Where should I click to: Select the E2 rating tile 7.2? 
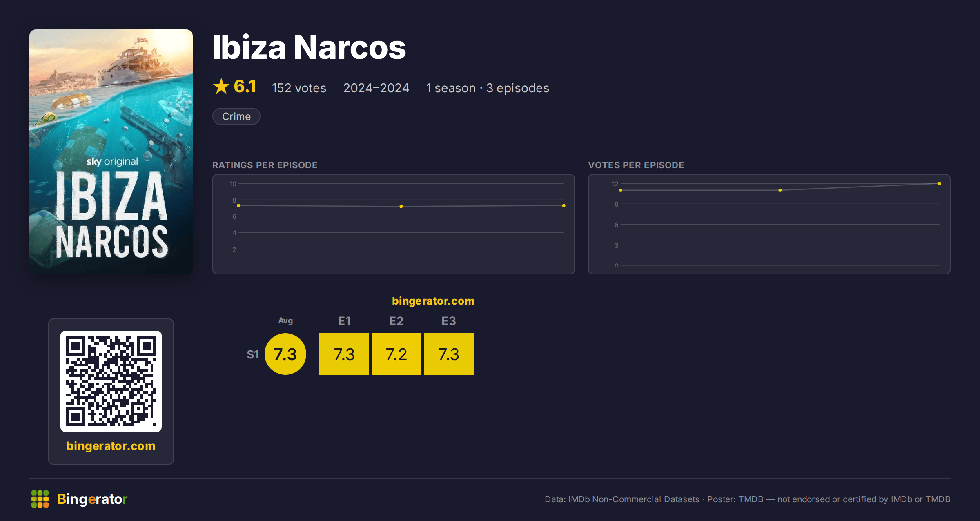[x=396, y=354]
